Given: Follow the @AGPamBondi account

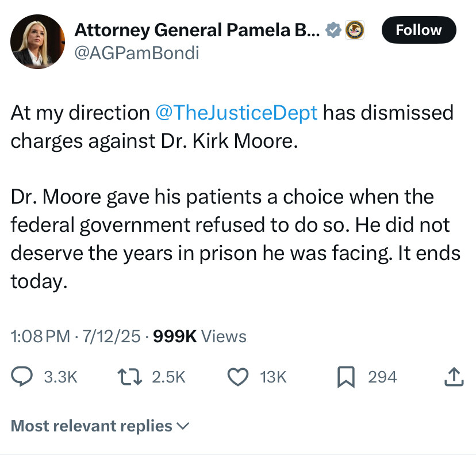Looking at the screenshot, I should tap(419, 30).
